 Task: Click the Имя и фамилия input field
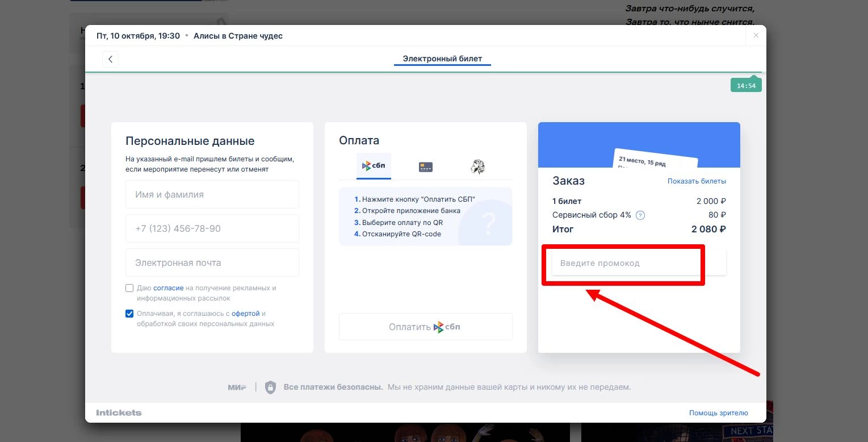(212, 194)
